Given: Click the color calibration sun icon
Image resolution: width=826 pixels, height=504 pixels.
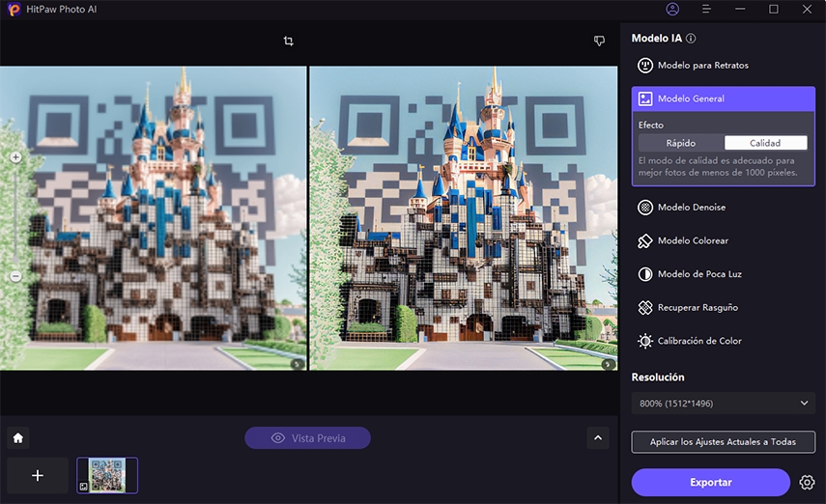Looking at the screenshot, I should (644, 341).
